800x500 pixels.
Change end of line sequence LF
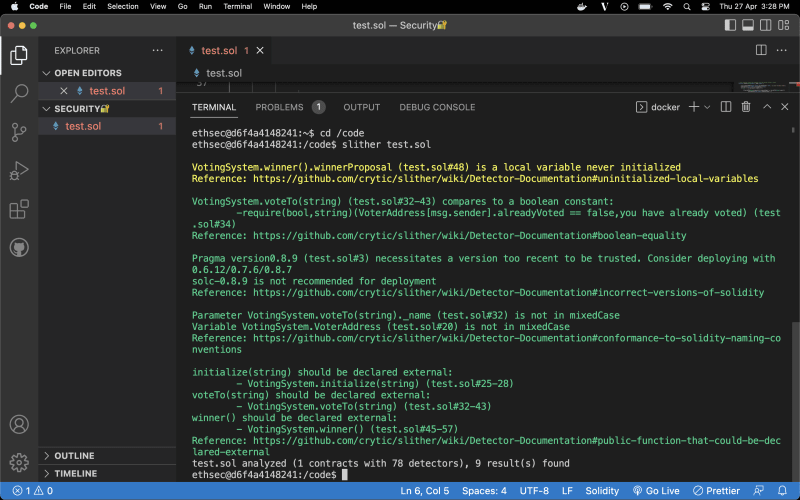click(567, 491)
